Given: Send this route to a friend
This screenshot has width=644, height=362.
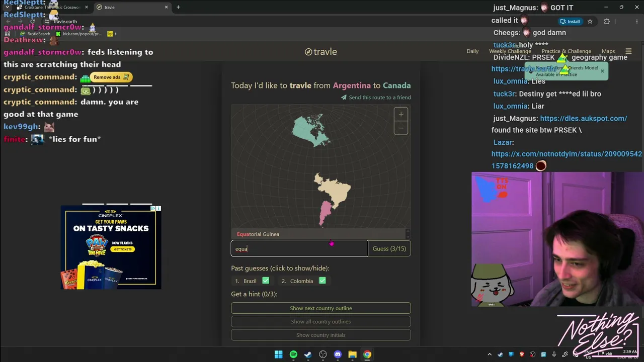Looking at the screenshot, I should coord(376,98).
